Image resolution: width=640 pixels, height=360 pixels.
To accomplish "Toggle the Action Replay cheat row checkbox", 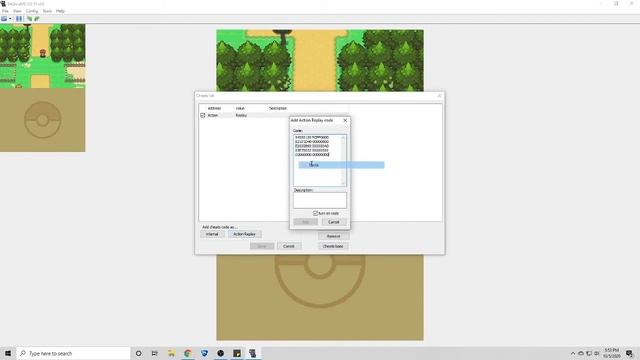I will coord(203,116).
